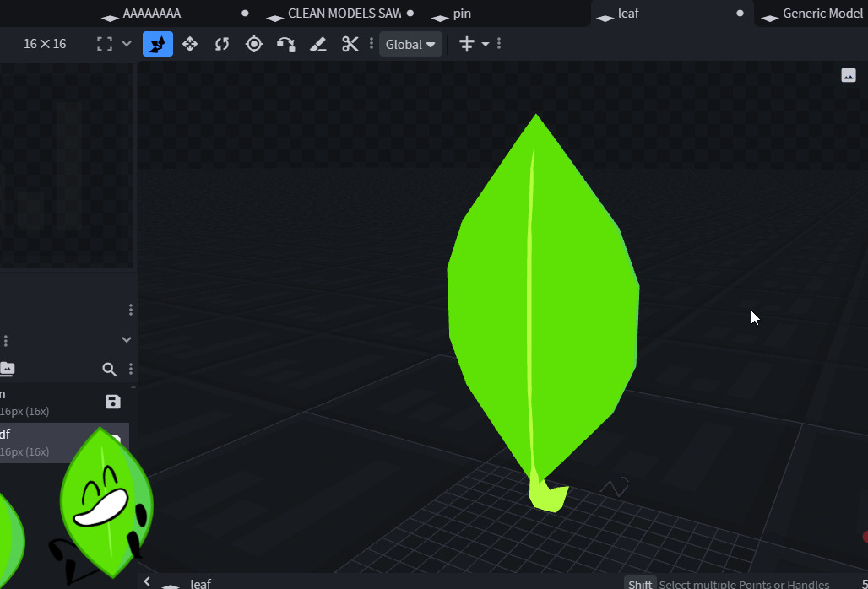Search textures with the magnifier icon

(x=109, y=369)
